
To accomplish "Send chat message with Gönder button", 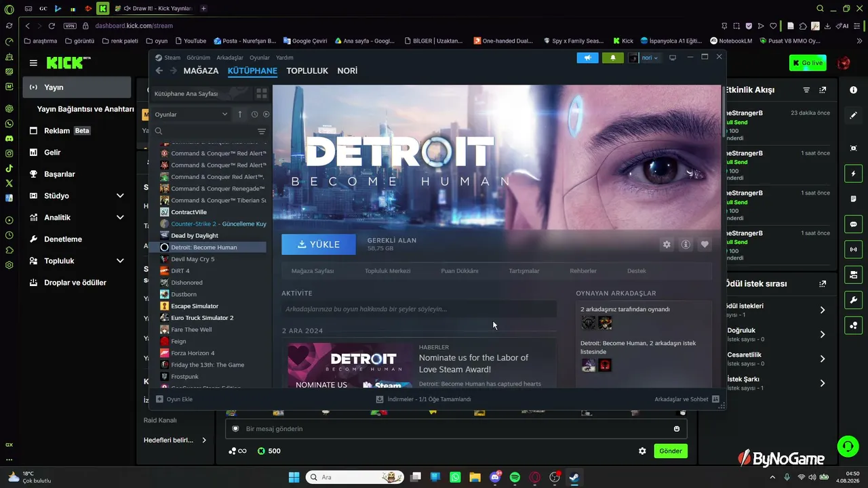I will [x=671, y=451].
